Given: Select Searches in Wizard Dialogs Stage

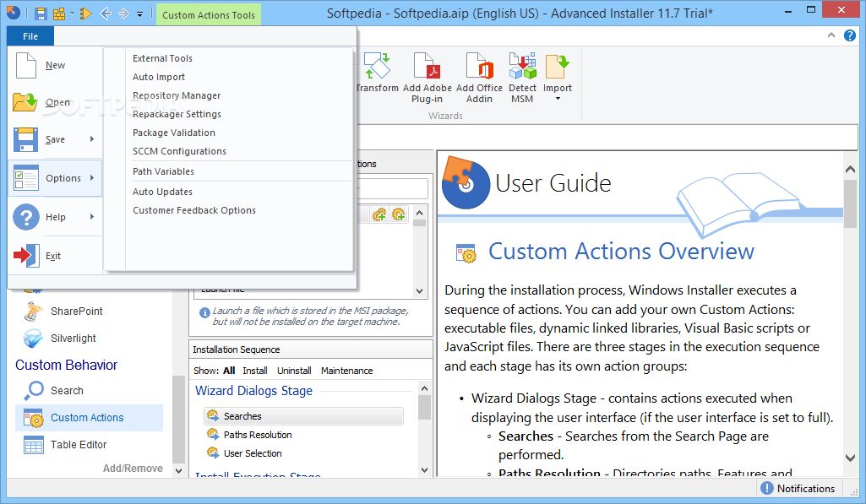Looking at the screenshot, I should click(304, 416).
